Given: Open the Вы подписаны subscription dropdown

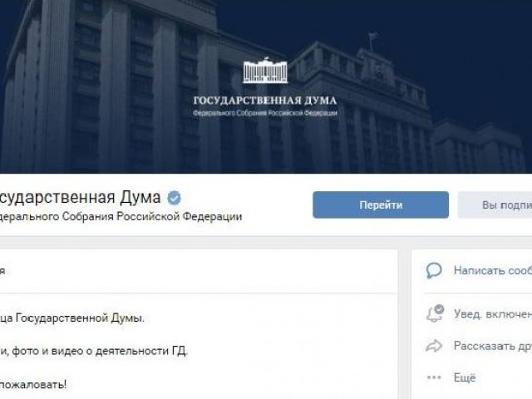Looking at the screenshot, I should [495, 205].
